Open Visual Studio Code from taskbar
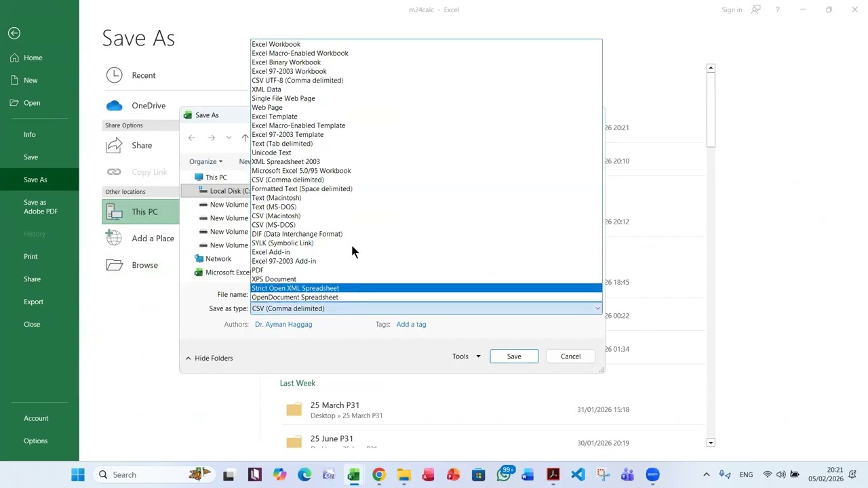Image resolution: width=868 pixels, height=488 pixels. click(x=578, y=474)
